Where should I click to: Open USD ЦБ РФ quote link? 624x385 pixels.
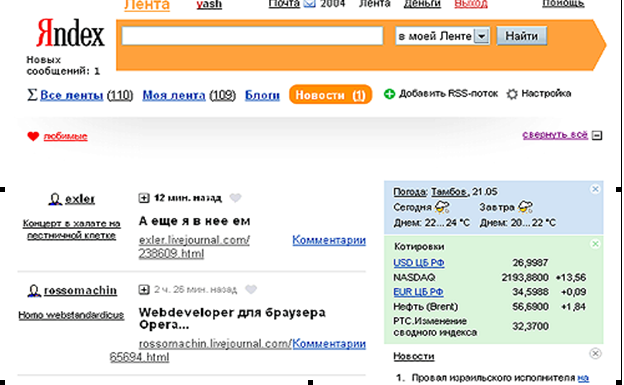pos(419,263)
